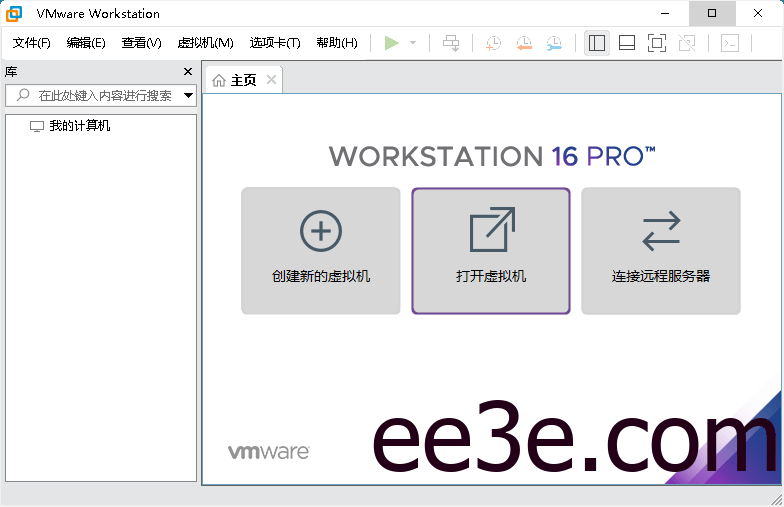Enter Unity mode icon
Viewport: 784px width, 507px height.
click(x=687, y=43)
